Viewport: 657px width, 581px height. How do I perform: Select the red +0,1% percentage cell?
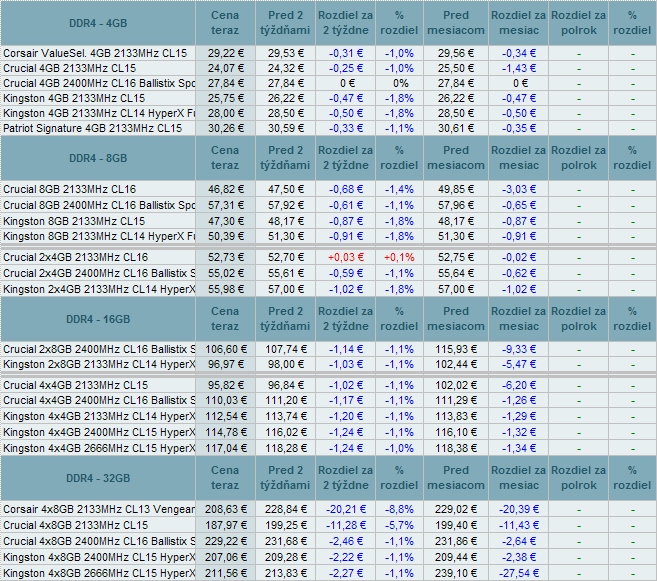coord(399,257)
